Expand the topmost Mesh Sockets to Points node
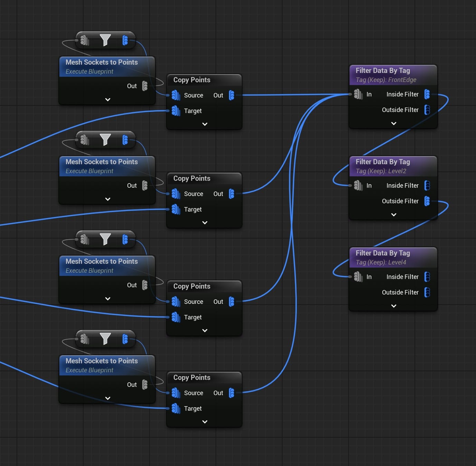The width and height of the screenshot is (476, 466). tap(108, 100)
